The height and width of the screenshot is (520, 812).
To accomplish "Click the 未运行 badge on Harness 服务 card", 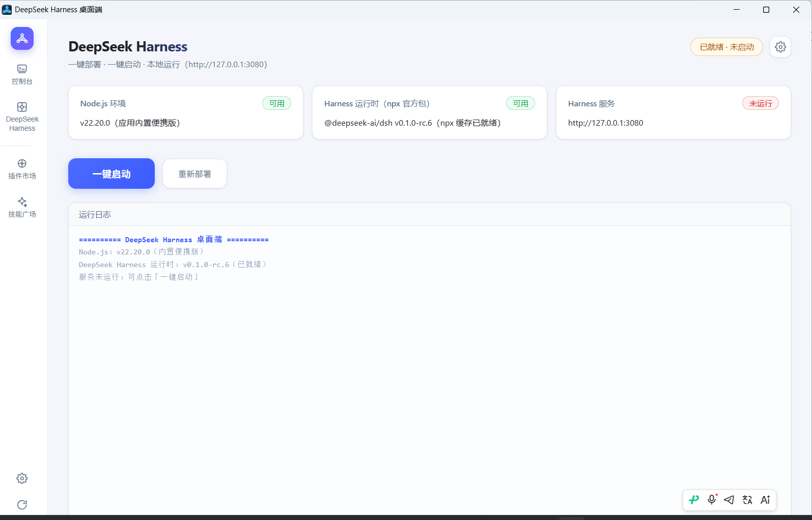I will coord(761,103).
